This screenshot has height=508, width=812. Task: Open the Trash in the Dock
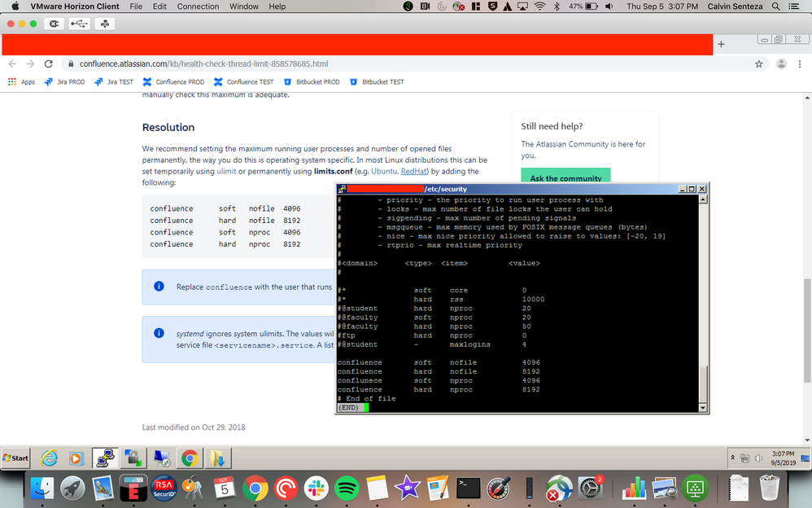click(x=769, y=488)
